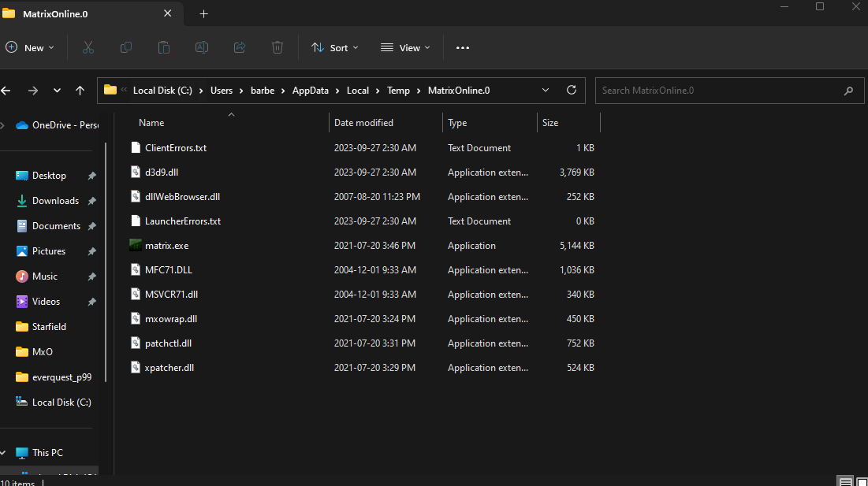Screen dimensions: 868x486
Task: Expand the address bar history dropdown
Action: [x=546, y=91]
